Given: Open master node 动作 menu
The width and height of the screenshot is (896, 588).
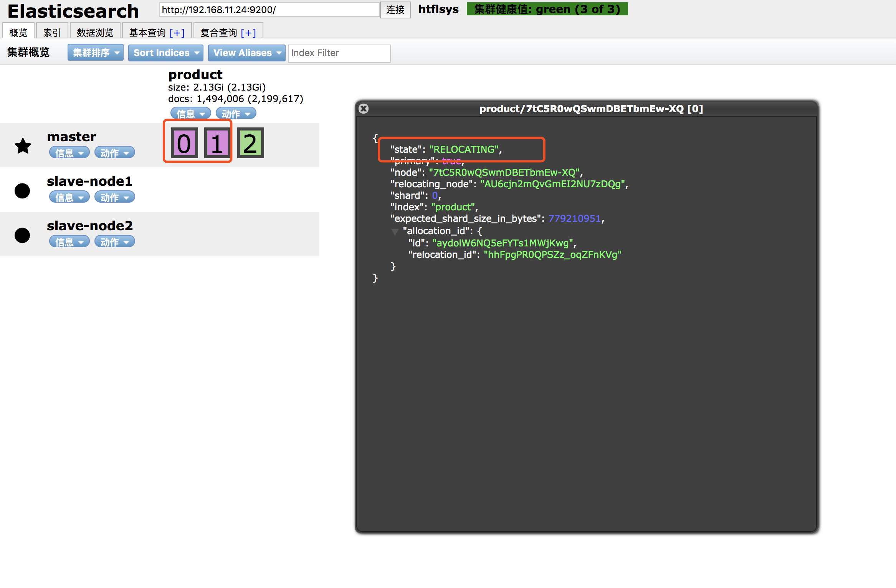Looking at the screenshot, I should (114, 153).
